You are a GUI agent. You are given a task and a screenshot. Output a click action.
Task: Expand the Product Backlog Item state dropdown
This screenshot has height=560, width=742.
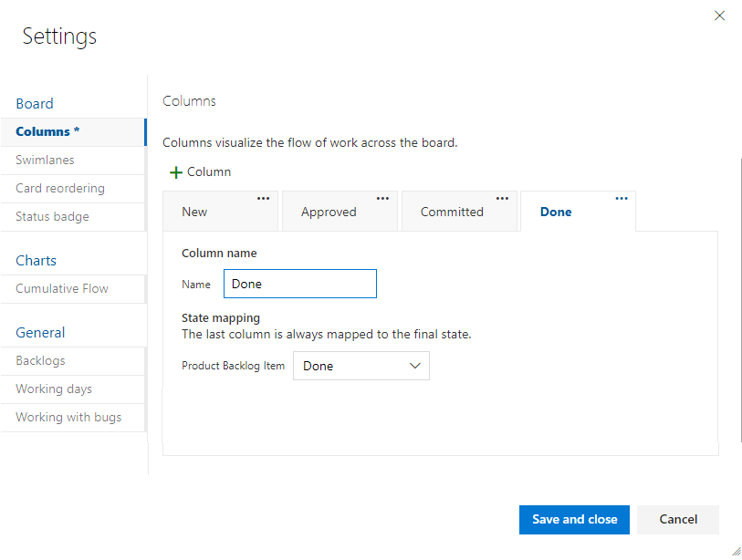361,366
